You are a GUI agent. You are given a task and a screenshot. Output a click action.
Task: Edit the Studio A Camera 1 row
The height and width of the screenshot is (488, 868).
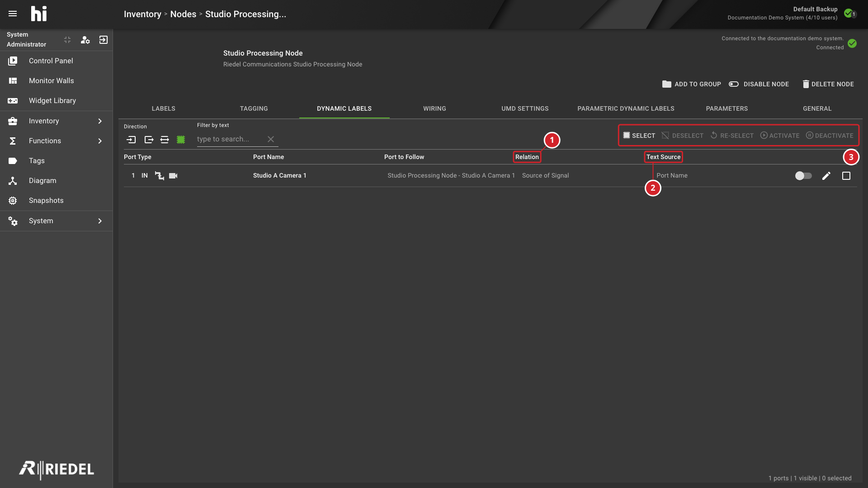pyautogui.click(x=826, y=176)
